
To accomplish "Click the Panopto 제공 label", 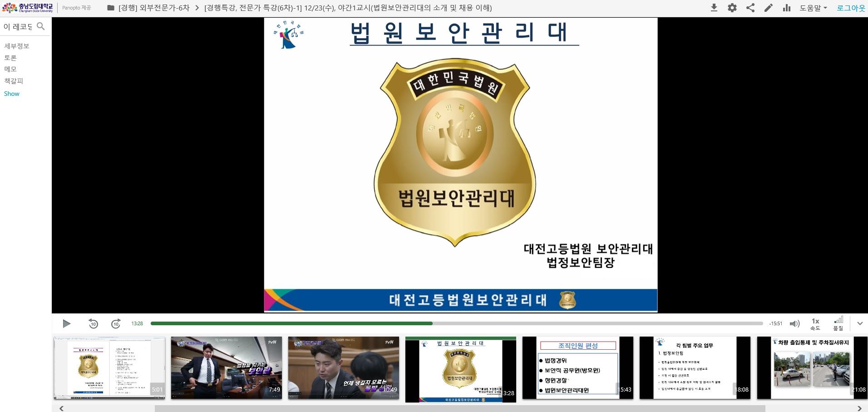I will (76, 8).
